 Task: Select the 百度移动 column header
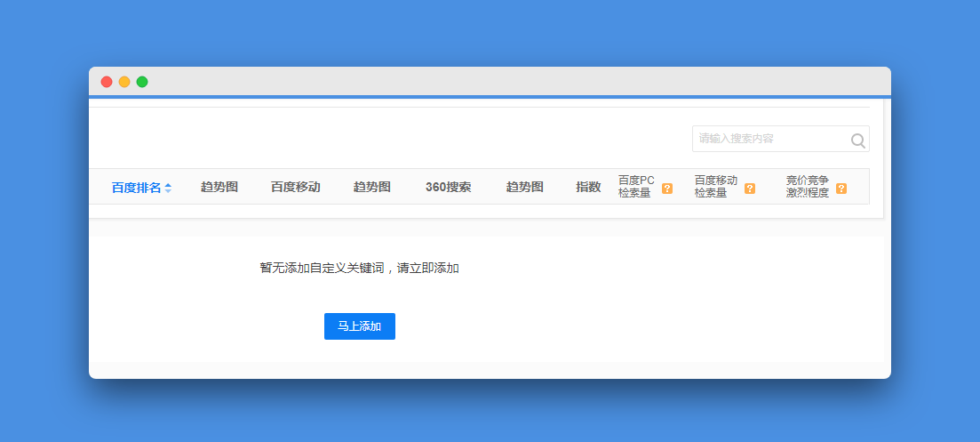tap(296, 187)
